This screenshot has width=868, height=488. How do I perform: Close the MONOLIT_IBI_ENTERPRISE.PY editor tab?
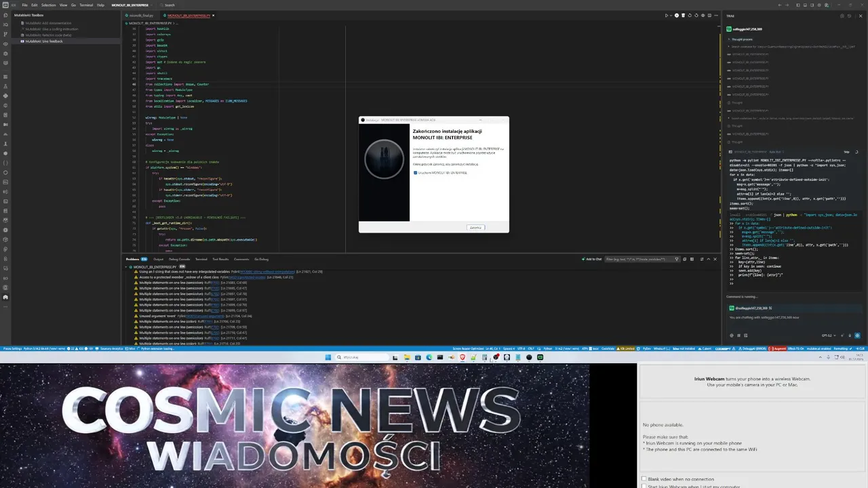click(x=213, y=15)
